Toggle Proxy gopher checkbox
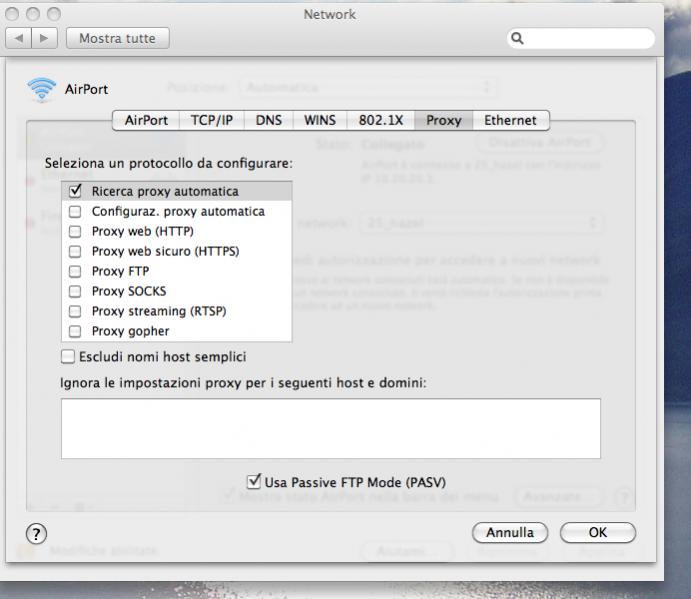The image size is (691, 599). click(x=75, y=331)
